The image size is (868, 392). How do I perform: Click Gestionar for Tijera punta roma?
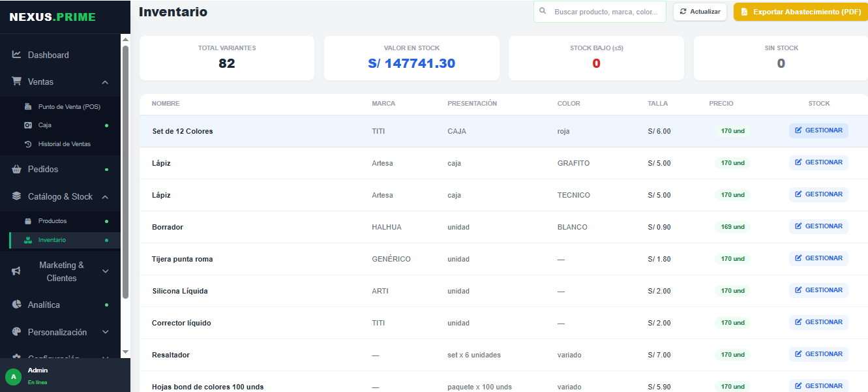818,258
